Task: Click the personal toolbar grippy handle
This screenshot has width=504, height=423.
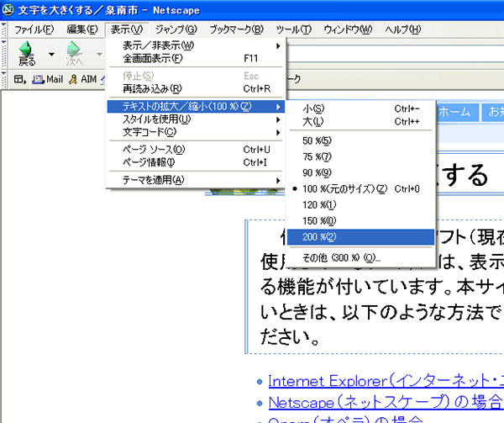Action: point(4,79)
